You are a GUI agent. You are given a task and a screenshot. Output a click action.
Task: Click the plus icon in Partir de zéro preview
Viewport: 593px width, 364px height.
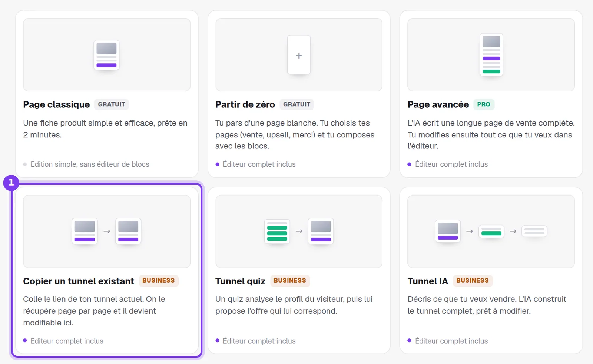click(x=299, y=56)
